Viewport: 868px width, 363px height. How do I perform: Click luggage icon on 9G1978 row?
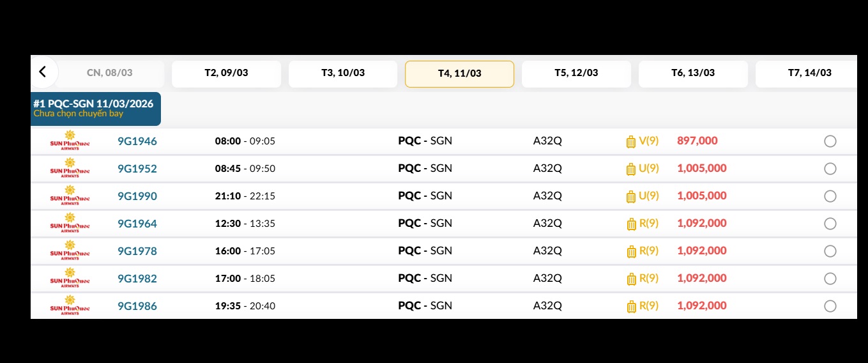click(x=631, y=251)
